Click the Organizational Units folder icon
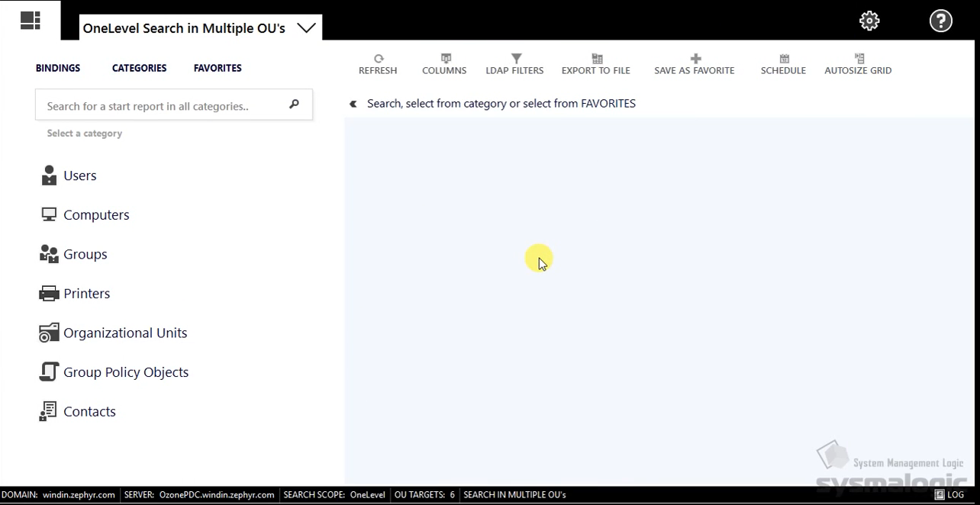980x505 pixels. 49,333
